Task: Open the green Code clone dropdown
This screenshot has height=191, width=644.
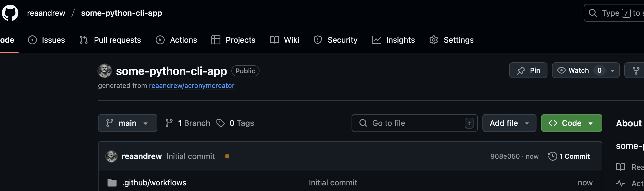Action: 571,123
